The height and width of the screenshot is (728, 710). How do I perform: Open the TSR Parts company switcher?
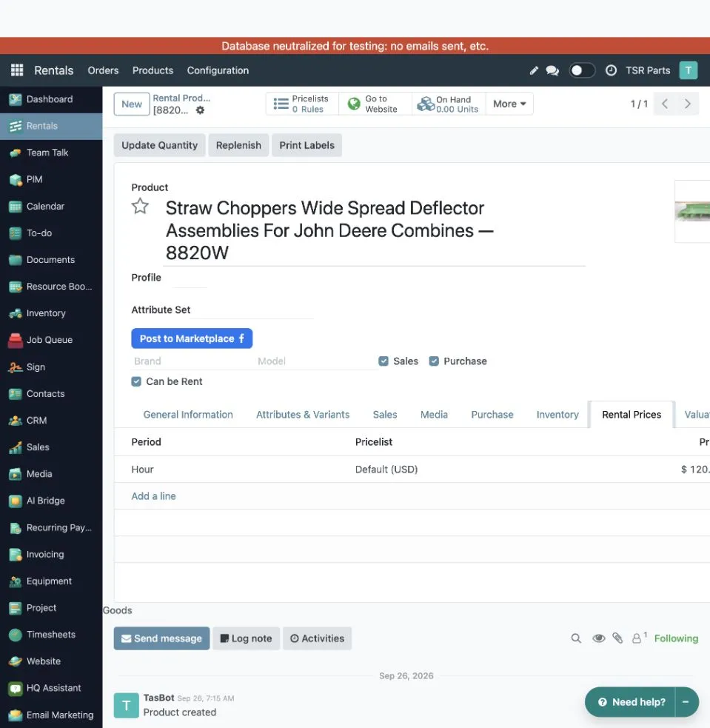pos(648,70)
